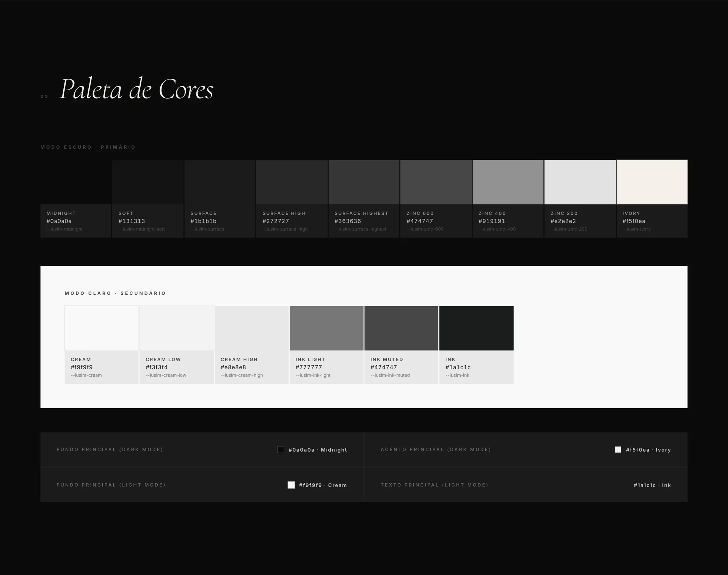This screenshot has height=575, width=728.
Task: Click the small Cream chip in summary table
Action: coord(291,485)
